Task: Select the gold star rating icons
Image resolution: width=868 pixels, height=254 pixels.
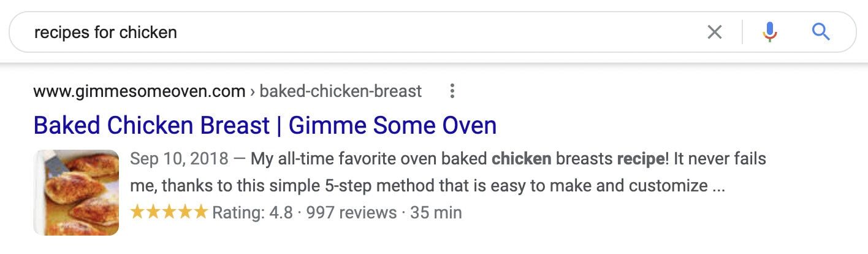Action: click(169, 212)
